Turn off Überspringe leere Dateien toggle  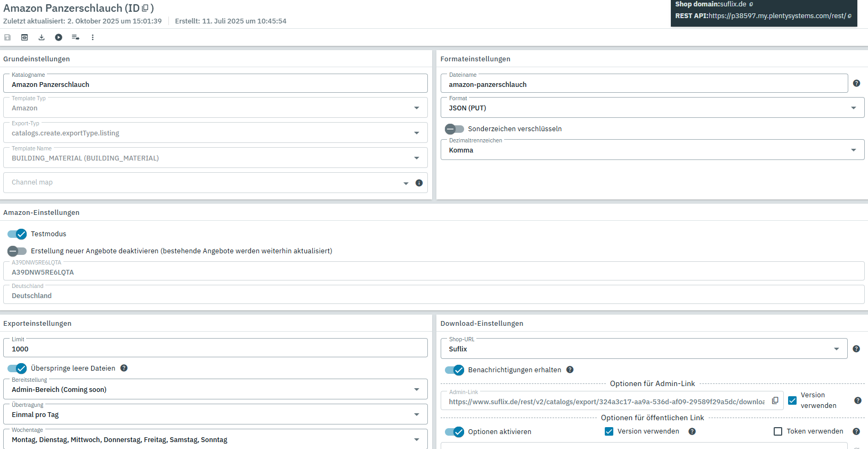pos(17,368)
